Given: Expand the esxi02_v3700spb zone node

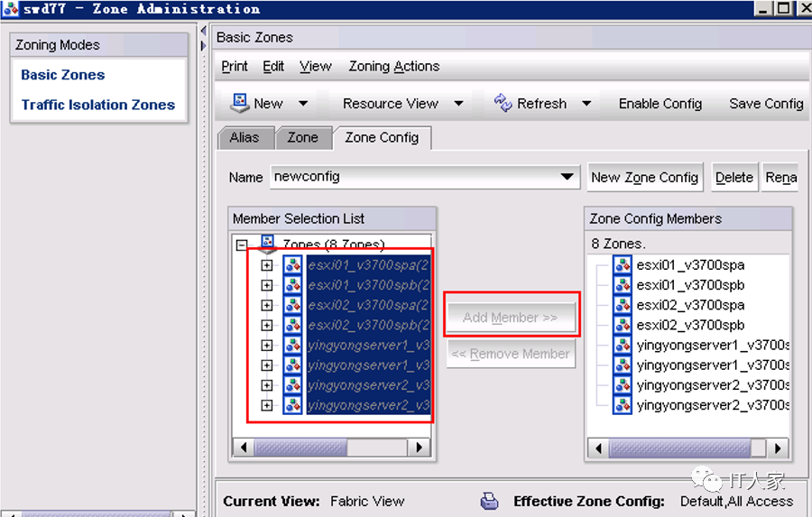Looking at the screenshot, I should (267, 326).
